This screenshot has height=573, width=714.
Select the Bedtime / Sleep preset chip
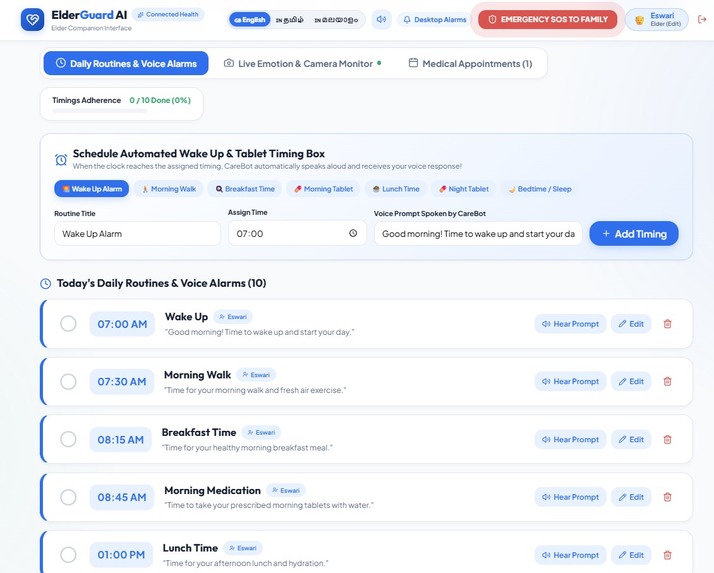[x=540, y=189]
